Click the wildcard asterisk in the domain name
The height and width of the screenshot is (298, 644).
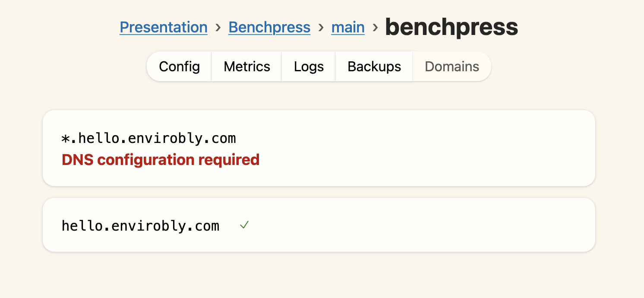(x=66, y=138)
